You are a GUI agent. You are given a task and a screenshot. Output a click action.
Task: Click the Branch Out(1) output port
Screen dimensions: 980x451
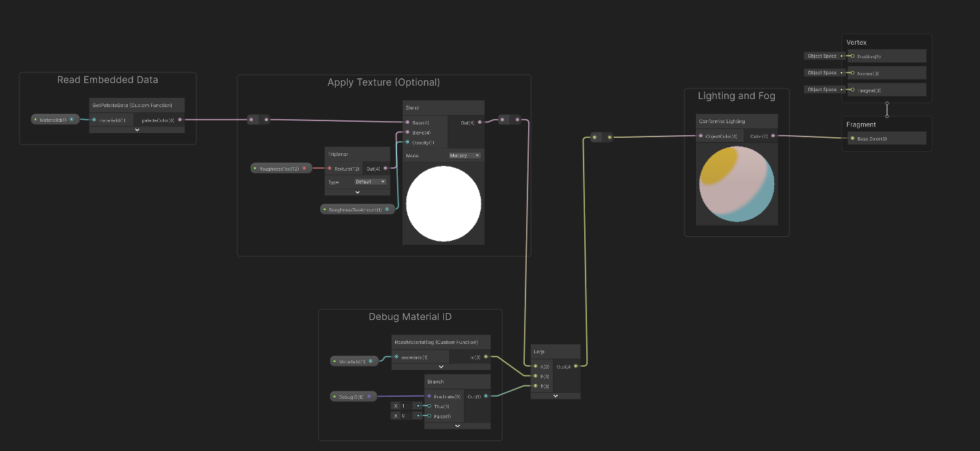pos(486,396)
